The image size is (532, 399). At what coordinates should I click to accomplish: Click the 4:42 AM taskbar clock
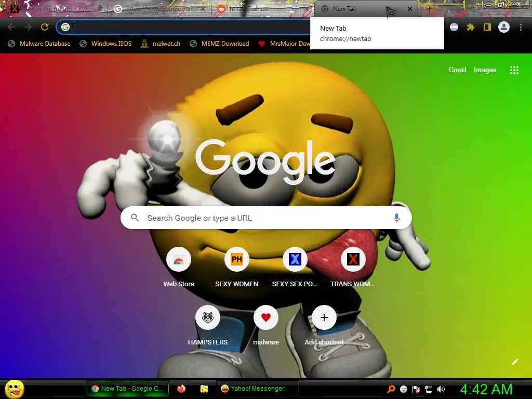click(x=486, y=389)
